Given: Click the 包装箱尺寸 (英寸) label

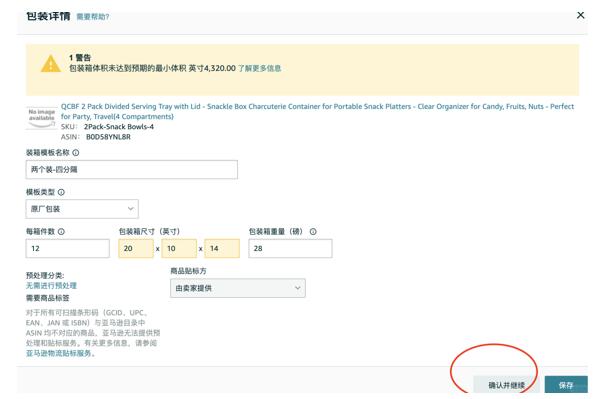Looking at the screenshot, I should click(149, 232).
